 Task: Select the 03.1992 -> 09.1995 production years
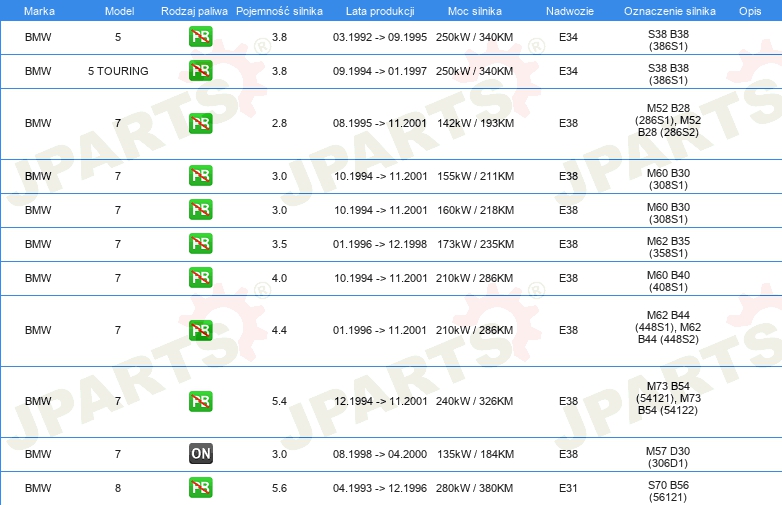pyautogui.click(x=380, y=37)
